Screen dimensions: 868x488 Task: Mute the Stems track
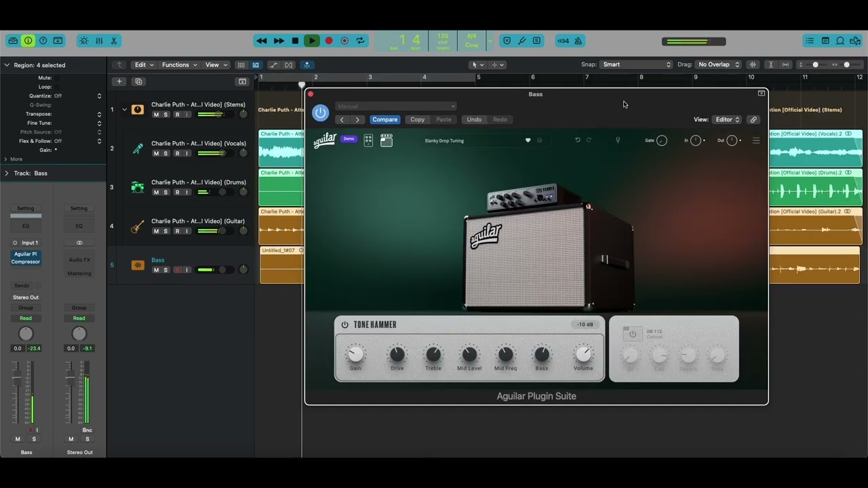coord(156,115)
